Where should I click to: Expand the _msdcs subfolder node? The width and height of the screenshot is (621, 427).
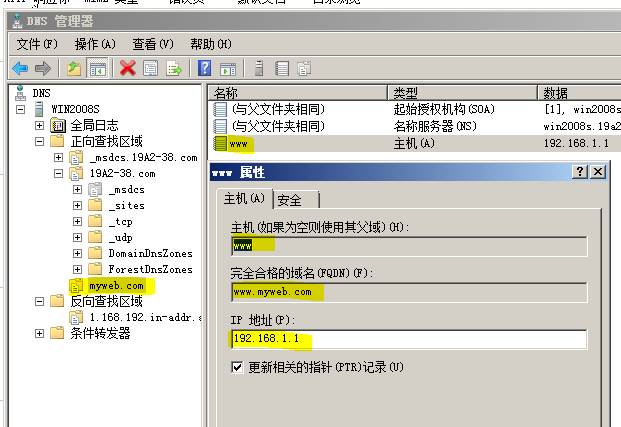click(x=78, y=189)
